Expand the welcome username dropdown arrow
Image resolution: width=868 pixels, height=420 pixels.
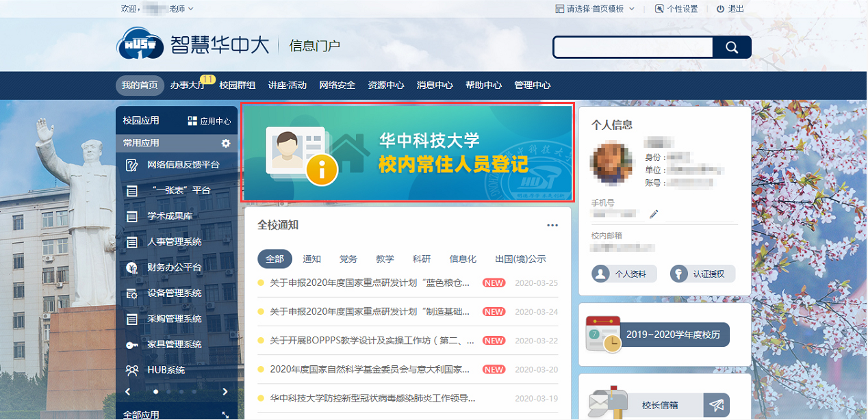[191, 9]
